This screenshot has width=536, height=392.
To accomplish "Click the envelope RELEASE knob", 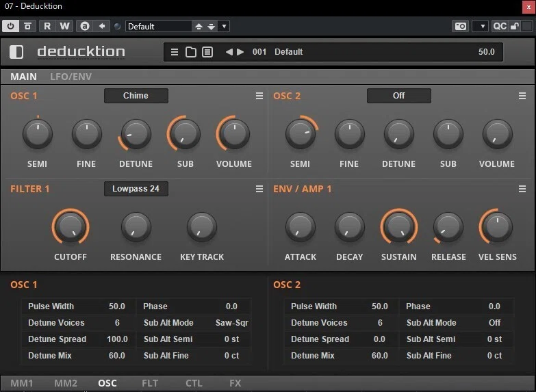I will click(x=448, y=226).
